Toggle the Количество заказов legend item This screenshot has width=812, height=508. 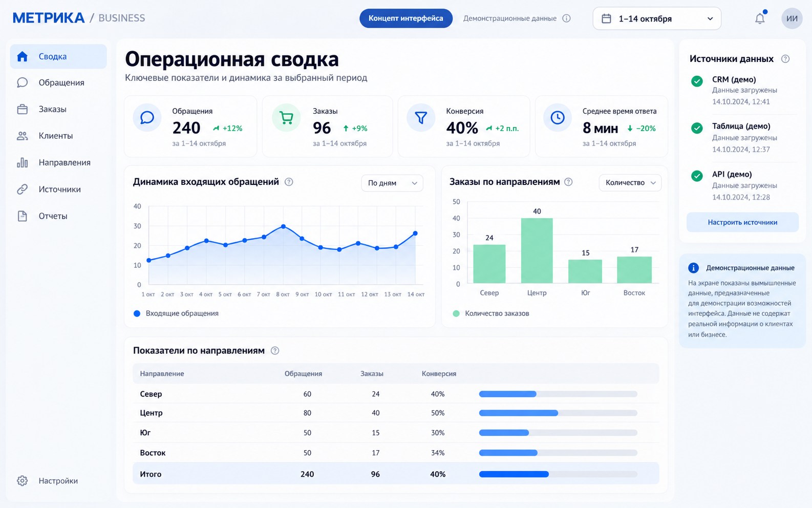[x=491, y=313]
